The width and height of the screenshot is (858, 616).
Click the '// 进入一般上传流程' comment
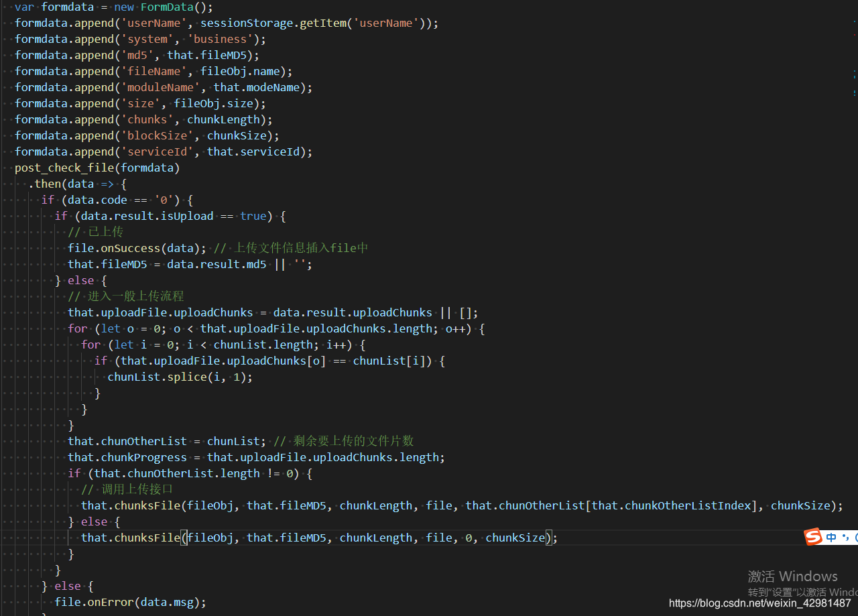pyautogui.click(x=125, y=297)
